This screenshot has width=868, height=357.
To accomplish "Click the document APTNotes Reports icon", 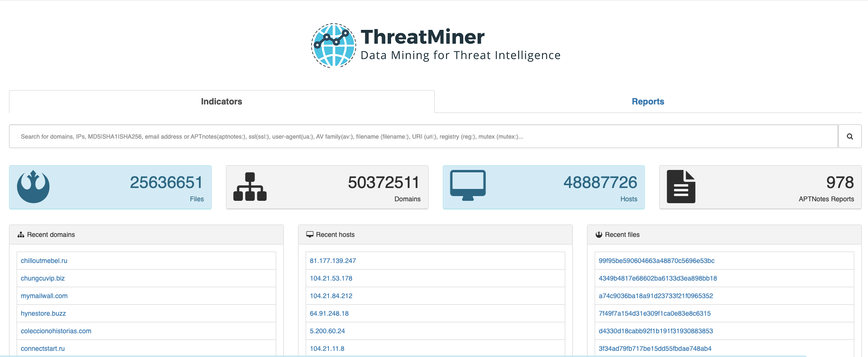I will pos(681,187).
